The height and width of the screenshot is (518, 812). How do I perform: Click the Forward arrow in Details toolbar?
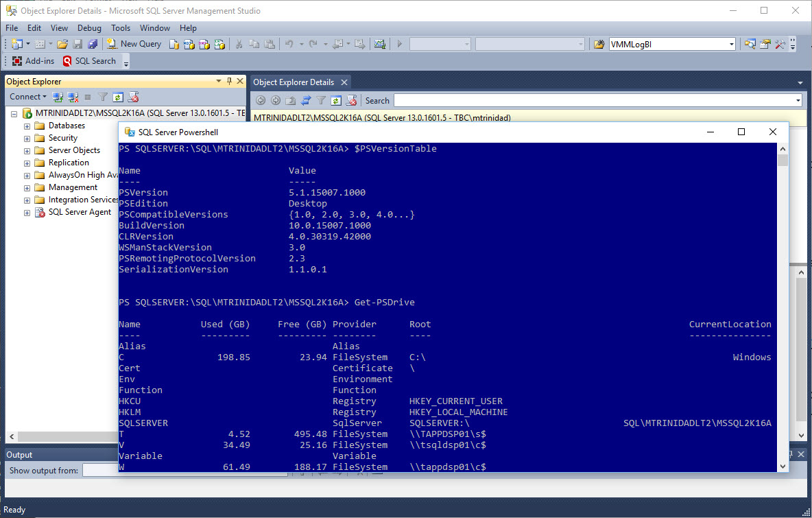276,100
